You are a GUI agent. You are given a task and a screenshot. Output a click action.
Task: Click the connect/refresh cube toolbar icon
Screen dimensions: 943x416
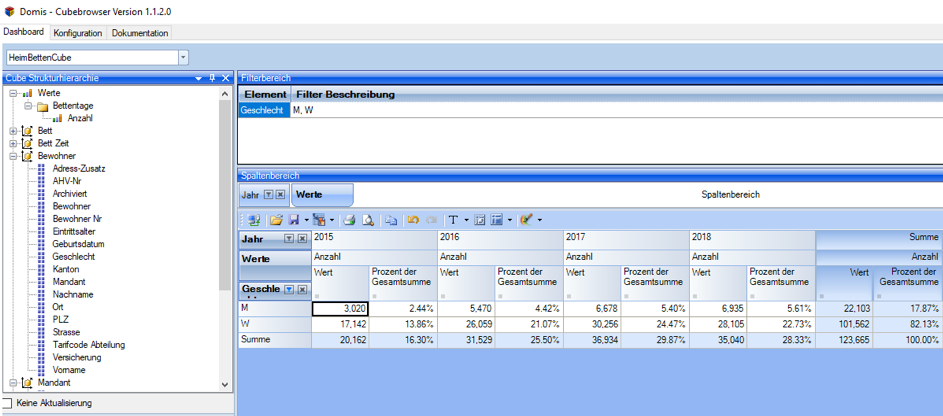click(x=253, y=220)
